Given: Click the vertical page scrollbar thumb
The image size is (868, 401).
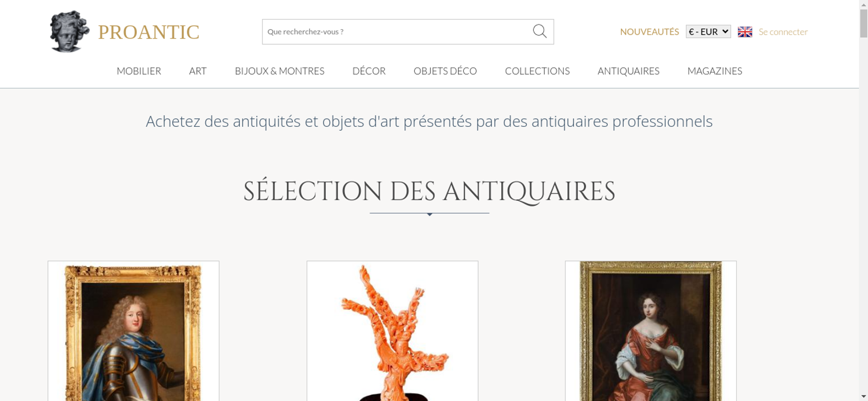Looking at the screenshot, I should 864,23.
